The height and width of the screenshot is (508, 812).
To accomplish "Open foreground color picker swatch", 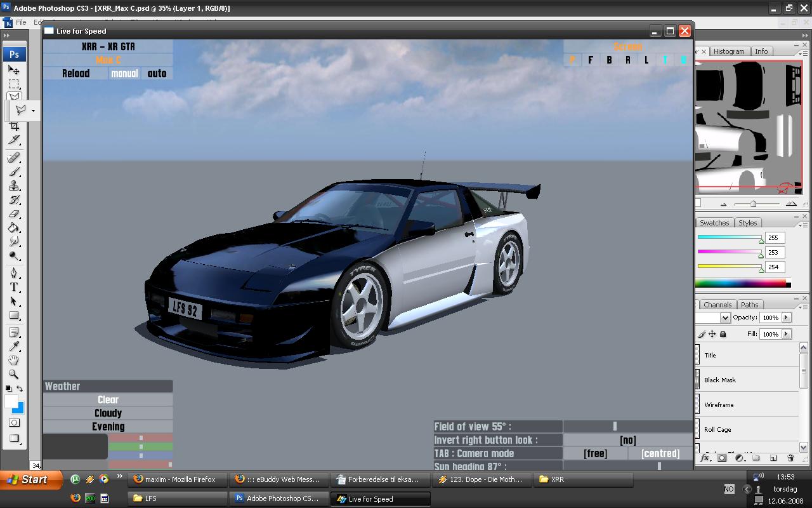I will pos(10,401).
